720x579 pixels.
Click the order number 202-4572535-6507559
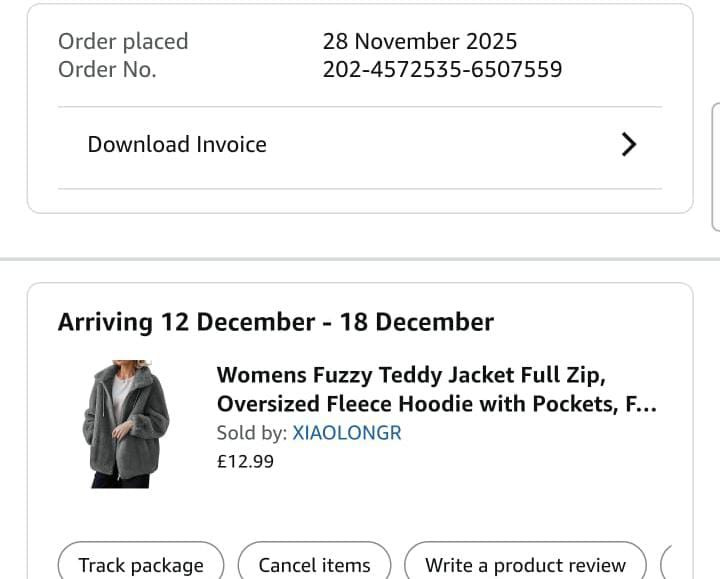(x=442, y=70)
